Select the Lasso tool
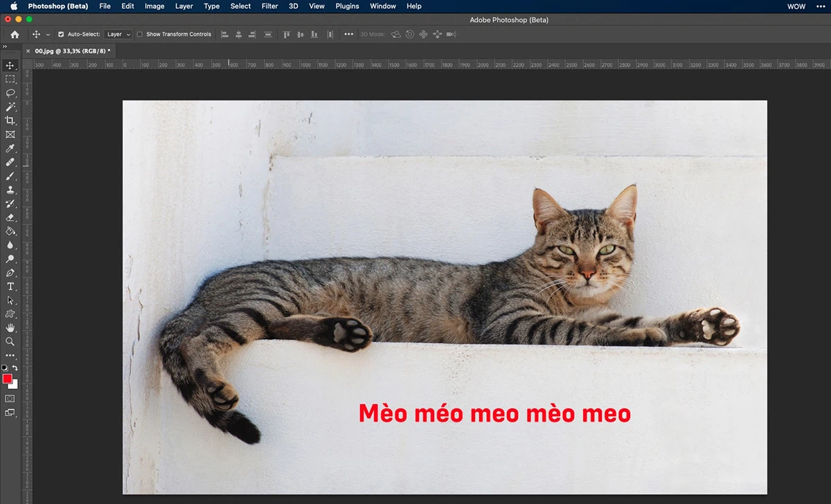This screenshot has height=504, width=831. [x=10, y=93]
